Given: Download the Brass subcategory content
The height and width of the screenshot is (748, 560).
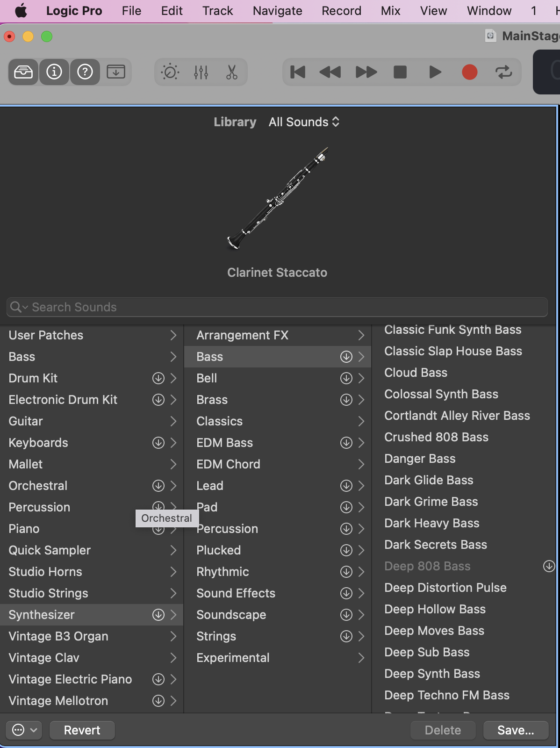Looking at the screenshot, I should pos(346,400).
